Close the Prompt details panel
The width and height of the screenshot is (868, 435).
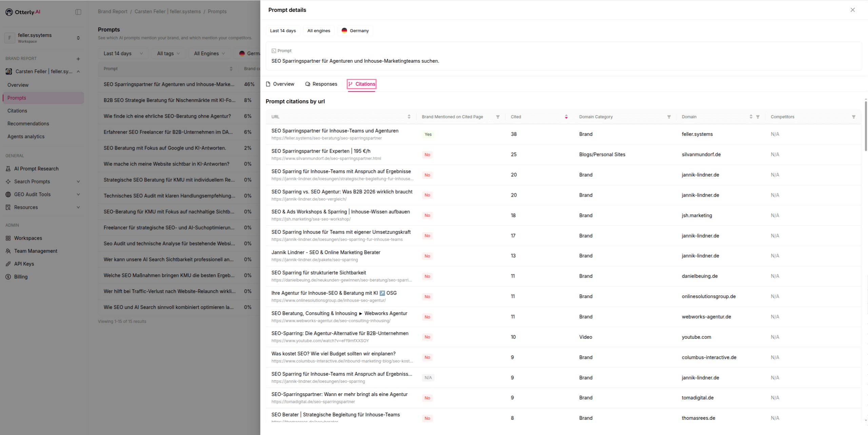click(x=853, y=10)
